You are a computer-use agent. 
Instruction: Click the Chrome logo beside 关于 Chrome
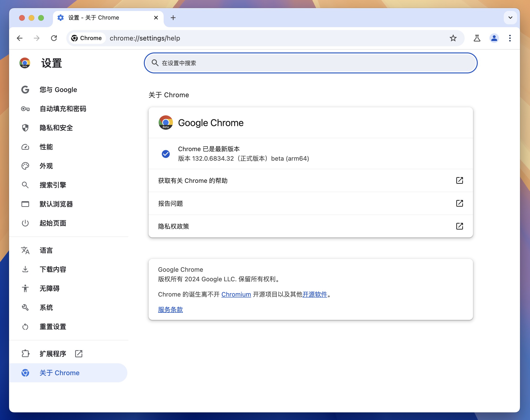click(25, 373)
